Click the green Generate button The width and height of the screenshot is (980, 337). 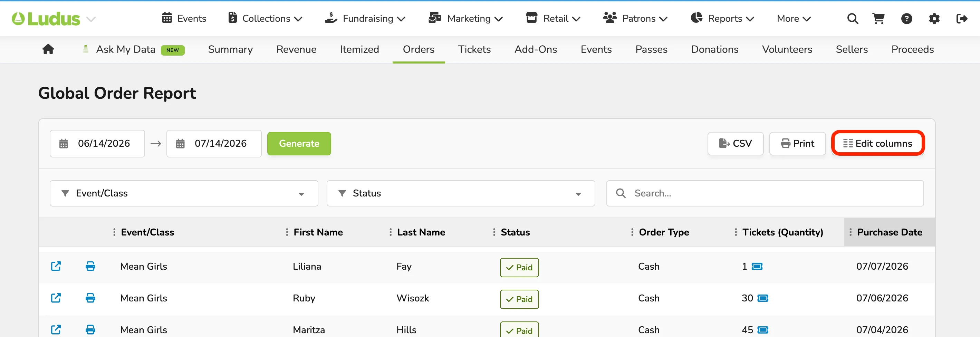click(x=299, y=143)
